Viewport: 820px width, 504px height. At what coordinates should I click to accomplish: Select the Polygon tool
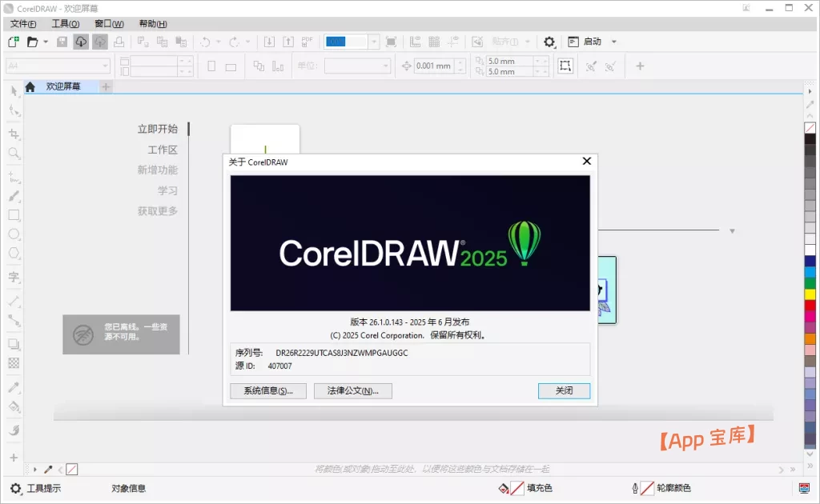point(14,254)
